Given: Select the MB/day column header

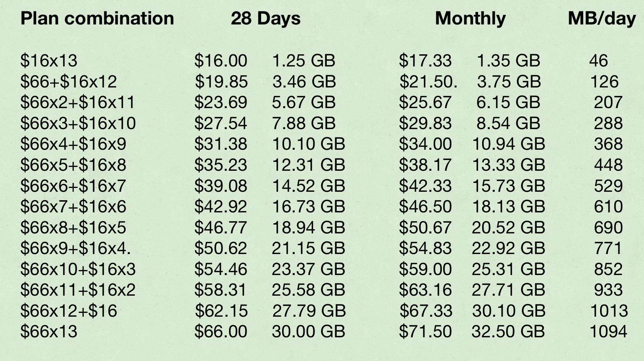Looking at the screenshot, I should pos(602,18).
